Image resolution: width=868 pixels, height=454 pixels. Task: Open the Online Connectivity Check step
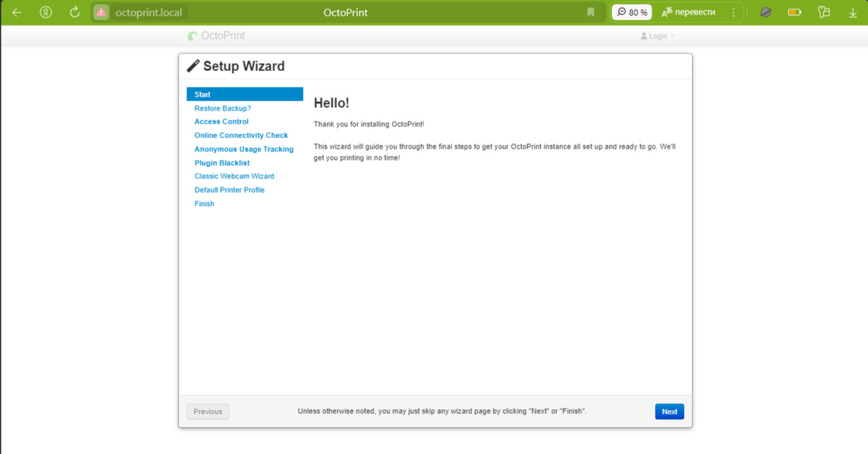(x=241, y=135)
